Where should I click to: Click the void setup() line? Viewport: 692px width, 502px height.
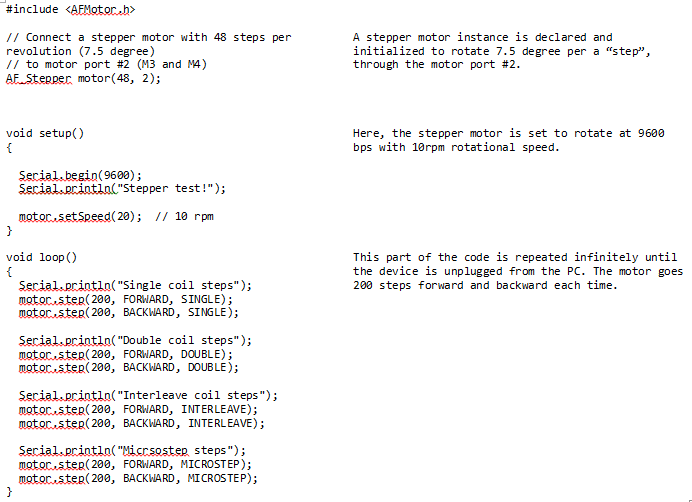click(45, 133)
